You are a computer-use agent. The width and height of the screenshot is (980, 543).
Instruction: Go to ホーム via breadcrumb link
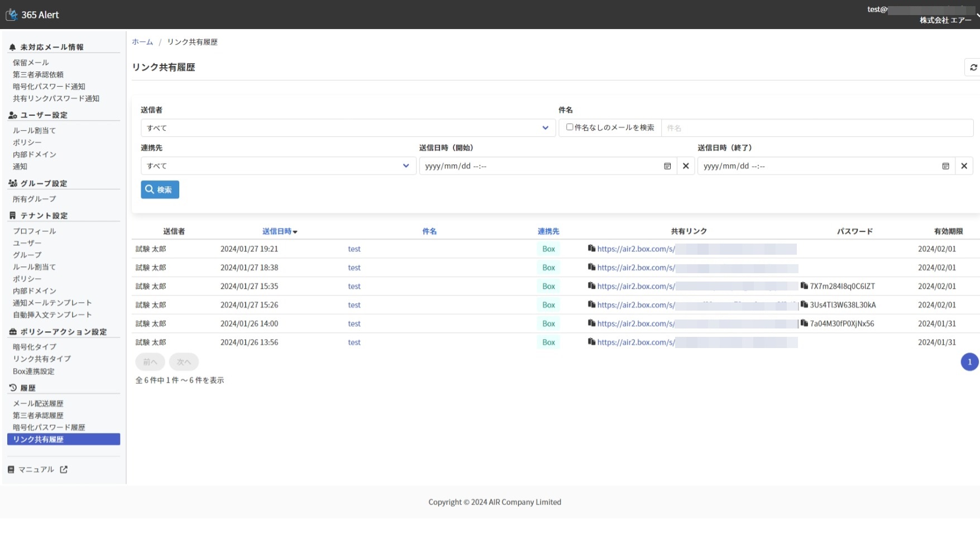coord(142,42)
